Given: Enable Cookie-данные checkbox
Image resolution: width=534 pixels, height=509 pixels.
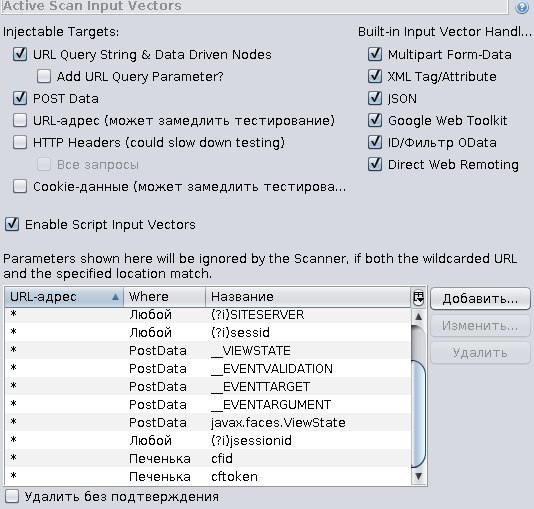Looking at the screenshot, I should [20, 187].
